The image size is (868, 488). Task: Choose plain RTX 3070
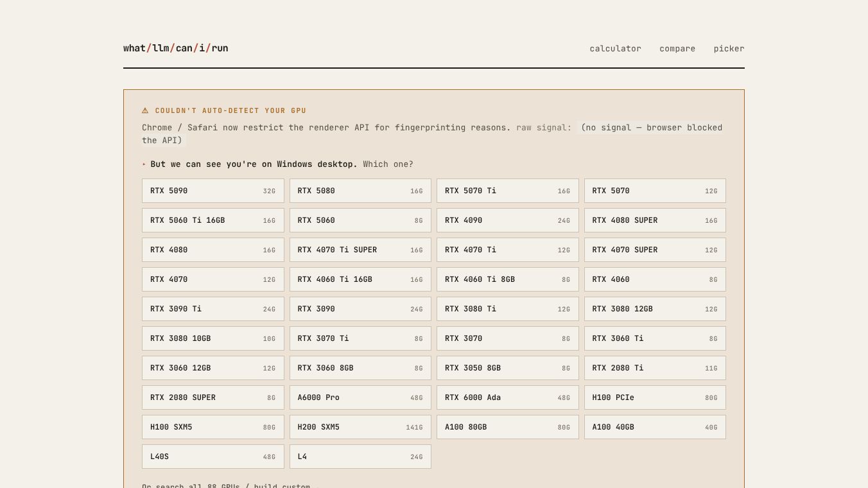click(x=508, y=338)
